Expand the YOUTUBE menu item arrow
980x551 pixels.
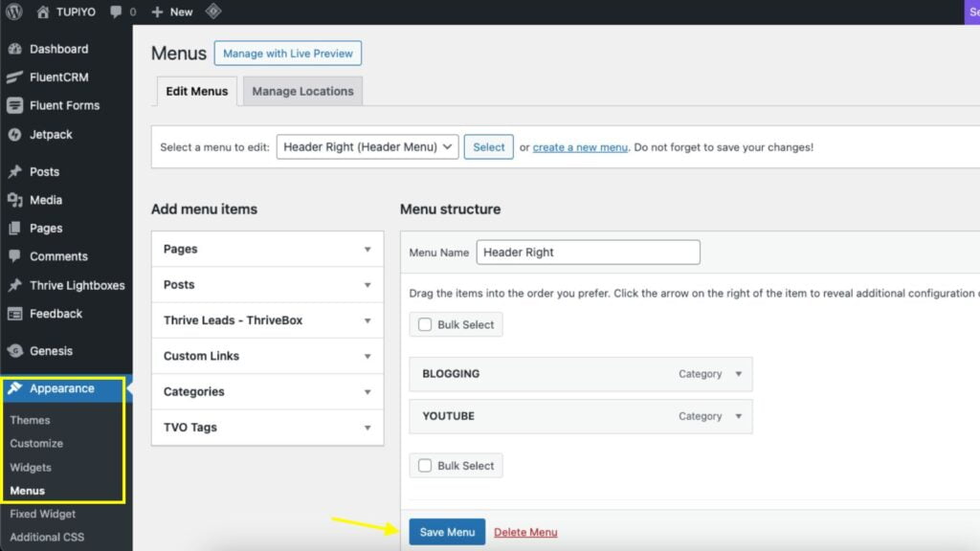738,416
